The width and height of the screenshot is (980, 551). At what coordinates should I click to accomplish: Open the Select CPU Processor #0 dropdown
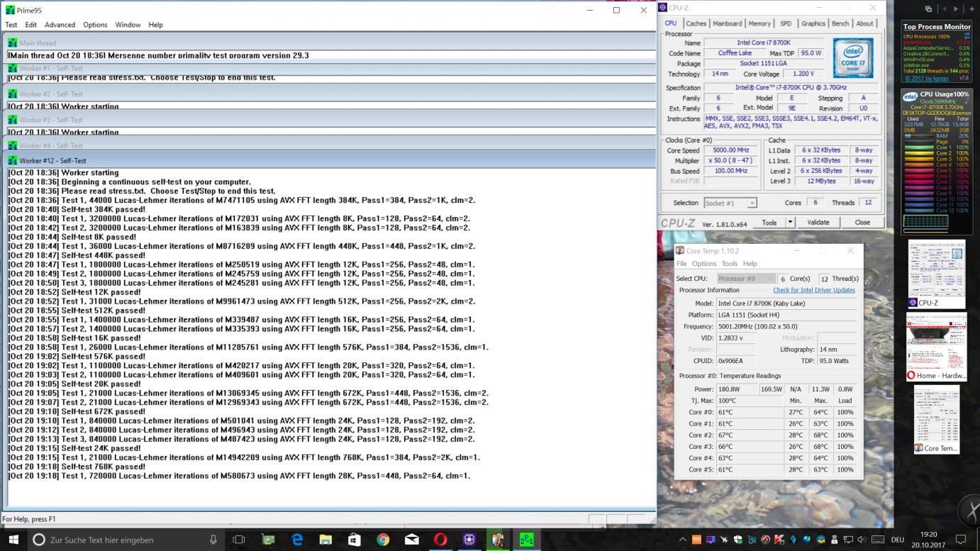point(746,279)
